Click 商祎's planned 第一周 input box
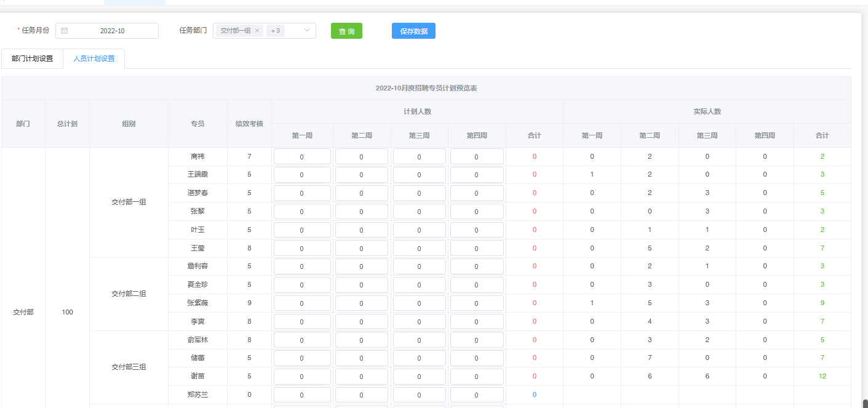Screen dimensions: 868x408 pos(302,157)
